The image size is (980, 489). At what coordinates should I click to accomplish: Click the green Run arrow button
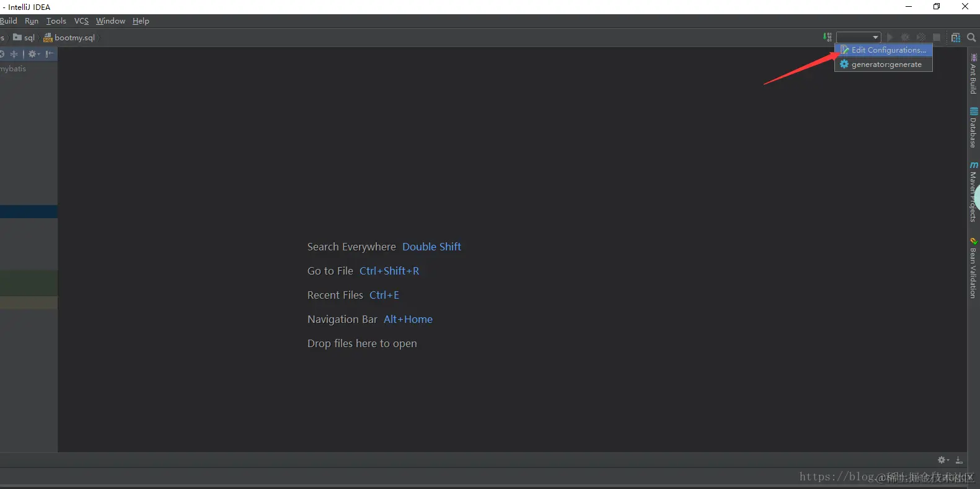click(x=890, y=37)
